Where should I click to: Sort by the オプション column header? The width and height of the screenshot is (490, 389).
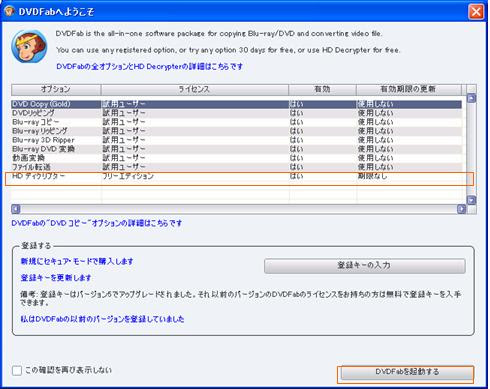[x=56, y=89]
